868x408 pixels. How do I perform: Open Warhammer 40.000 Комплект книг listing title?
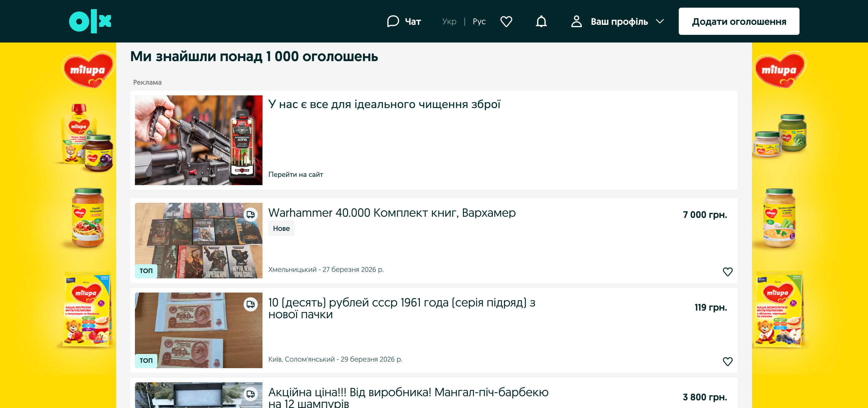point(391,213)
